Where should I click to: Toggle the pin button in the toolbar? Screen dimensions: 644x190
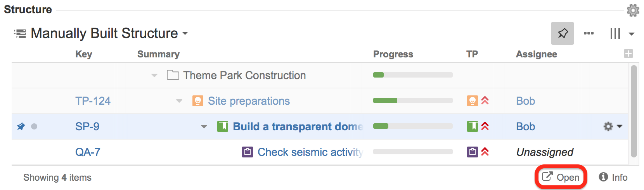562,33
